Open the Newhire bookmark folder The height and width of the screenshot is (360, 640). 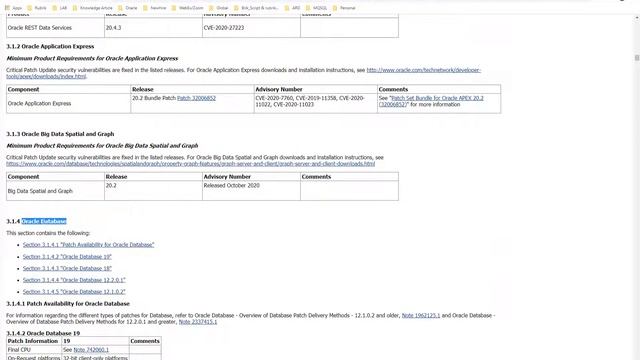(154, 8)
